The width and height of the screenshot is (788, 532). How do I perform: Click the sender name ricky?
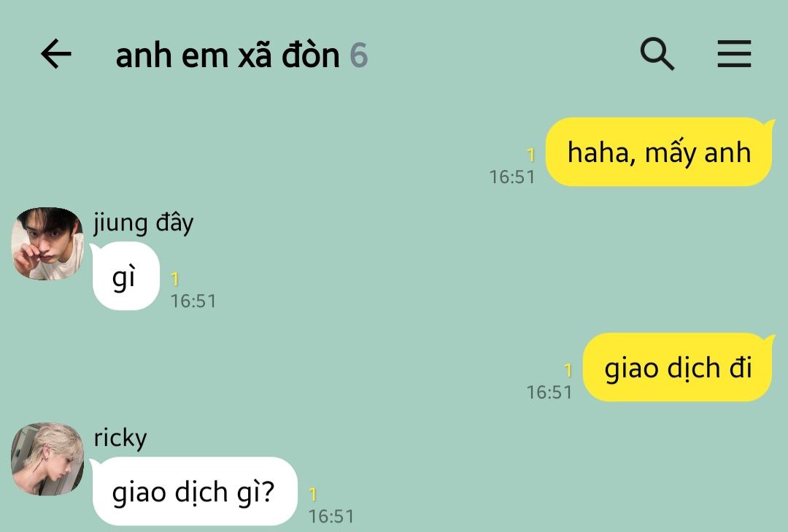coord(120,438)
